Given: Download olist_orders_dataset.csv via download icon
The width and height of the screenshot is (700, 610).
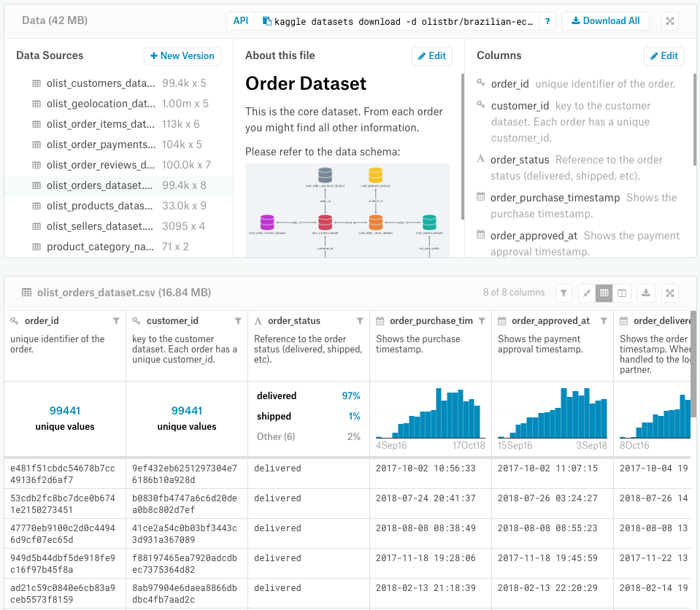Looking at the screenshot, I should (x=646, y=293).
